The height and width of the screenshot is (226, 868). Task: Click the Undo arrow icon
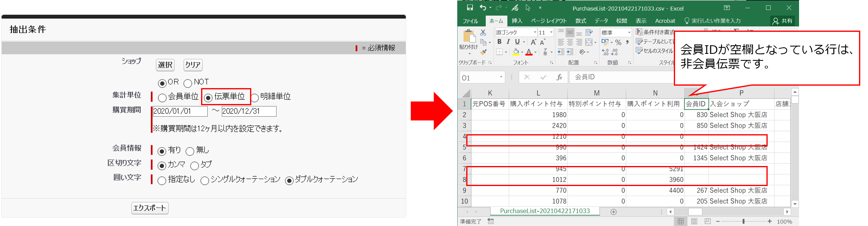coord(483,8)
